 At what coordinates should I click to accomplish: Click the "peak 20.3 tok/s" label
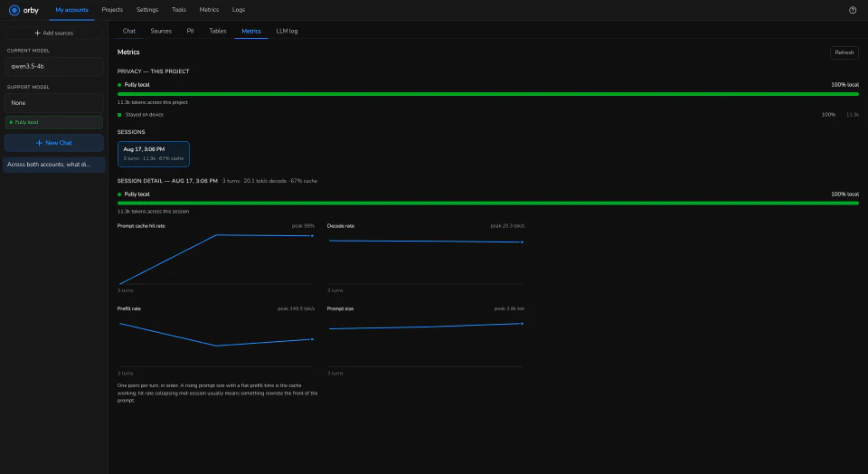click(x=507, y=226)
